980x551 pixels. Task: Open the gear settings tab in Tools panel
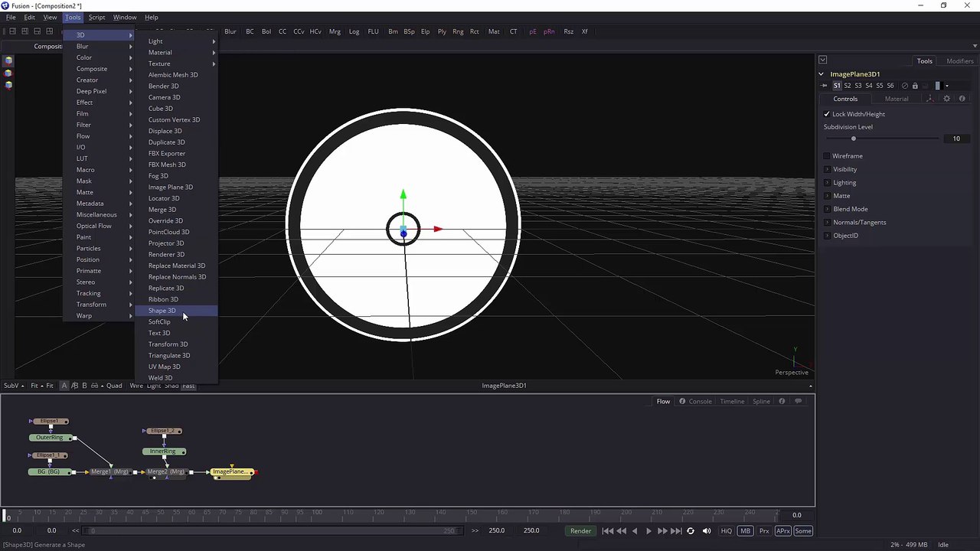pyautogui.click(x=946, y=99)
